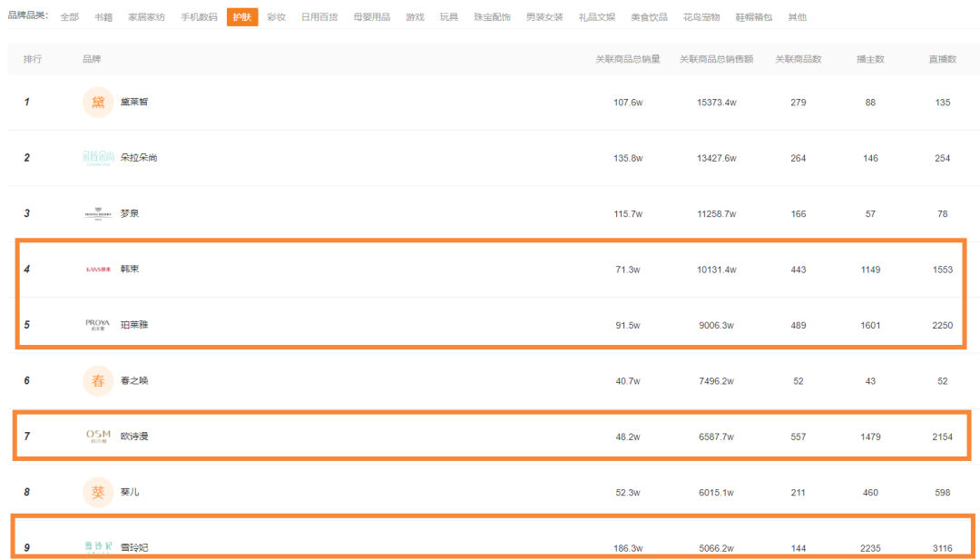Click the 11258.7w sales amount value
This screenshot has height=560, width=980.
point(716,214)
